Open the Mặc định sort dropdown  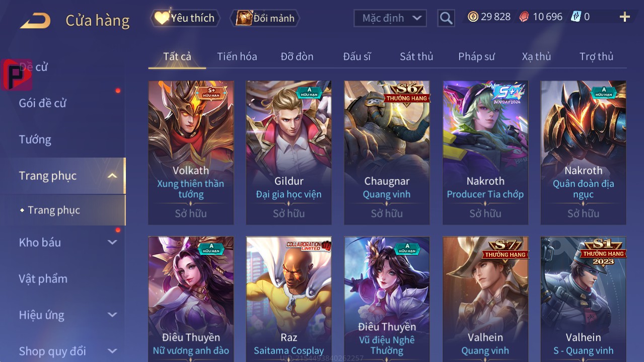click(x=390, y=18)
